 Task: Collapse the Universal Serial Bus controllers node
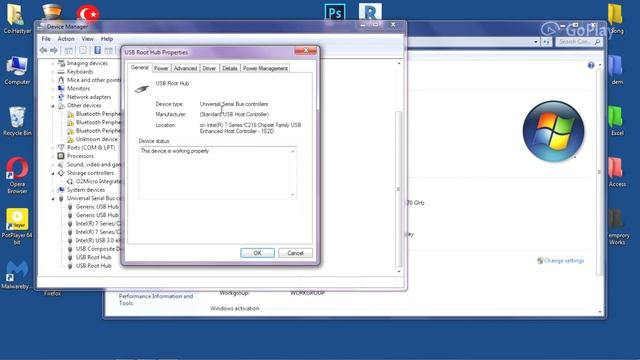point(53,198)
